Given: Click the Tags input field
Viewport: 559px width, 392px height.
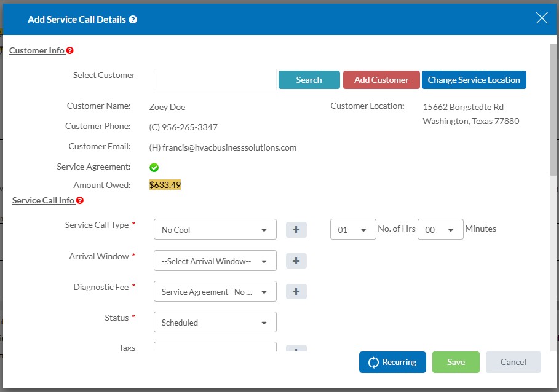Looking at the screenshot, I should click(215, 347).
